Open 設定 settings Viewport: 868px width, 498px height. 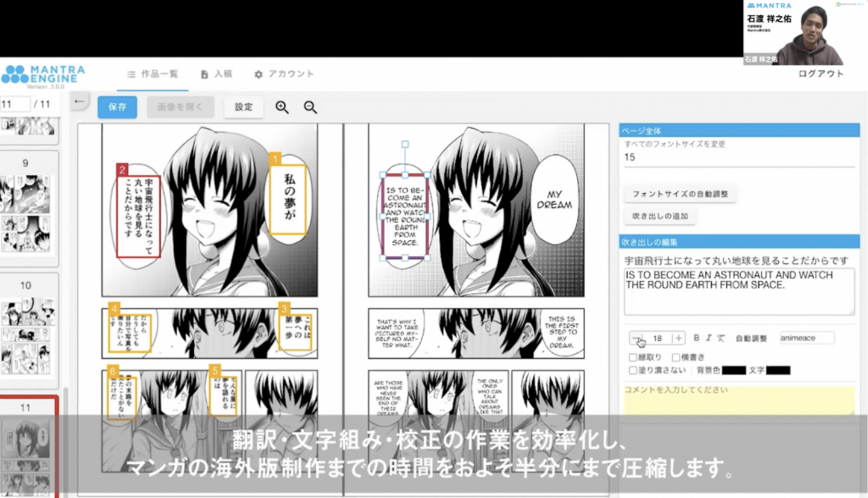(x=244, y=107)
